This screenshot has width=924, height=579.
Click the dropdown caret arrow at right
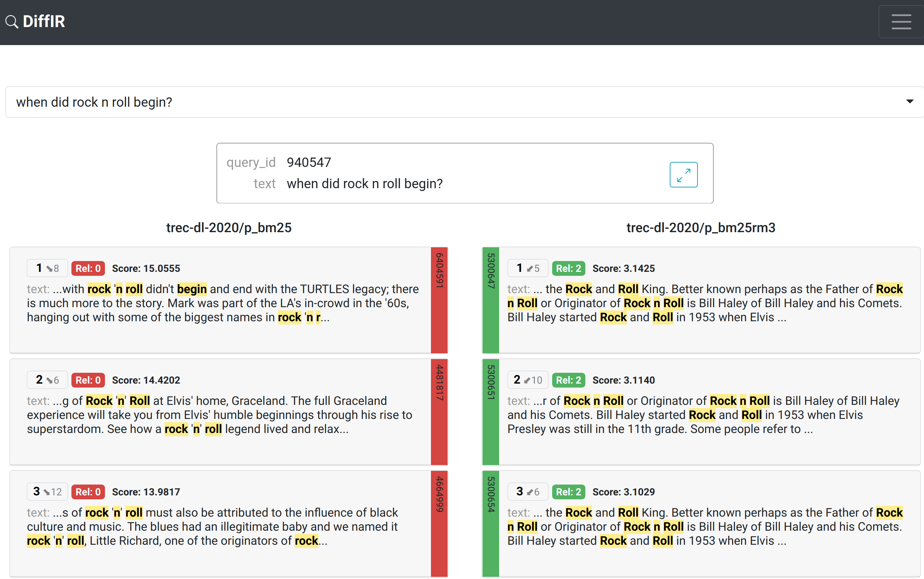point(910,101)
